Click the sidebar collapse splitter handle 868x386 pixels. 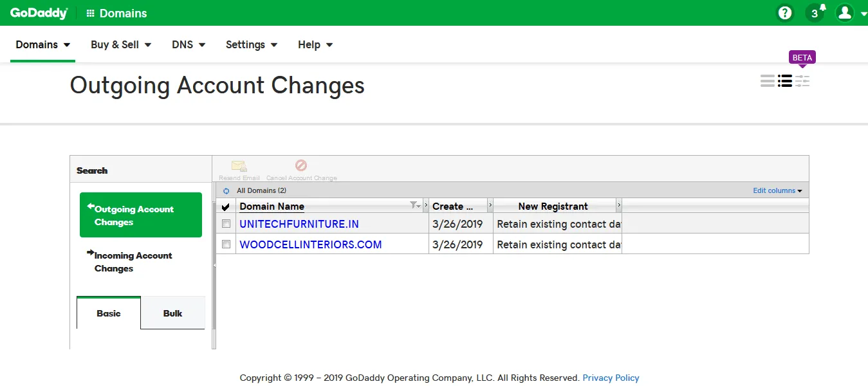point(214,265)
